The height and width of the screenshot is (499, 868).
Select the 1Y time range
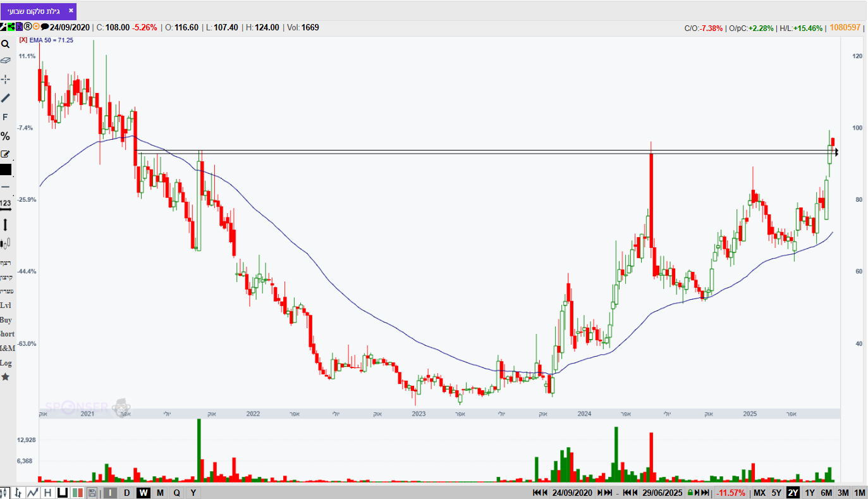tap(810, 493)
